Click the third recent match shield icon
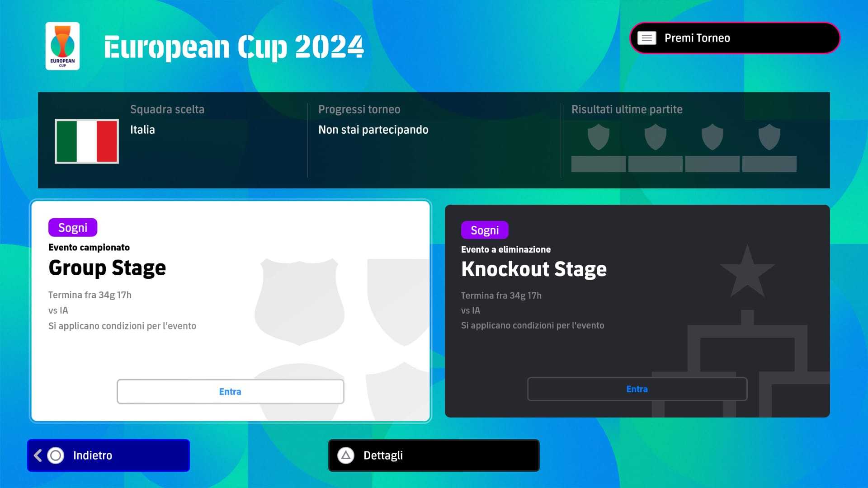868x488 pixels. 712,137
